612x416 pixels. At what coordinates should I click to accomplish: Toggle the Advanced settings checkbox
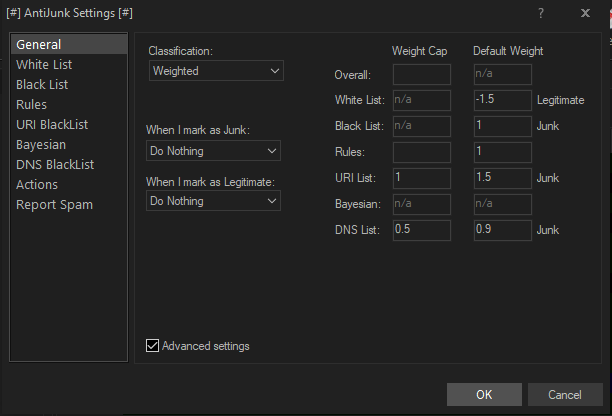coord(152,346)
